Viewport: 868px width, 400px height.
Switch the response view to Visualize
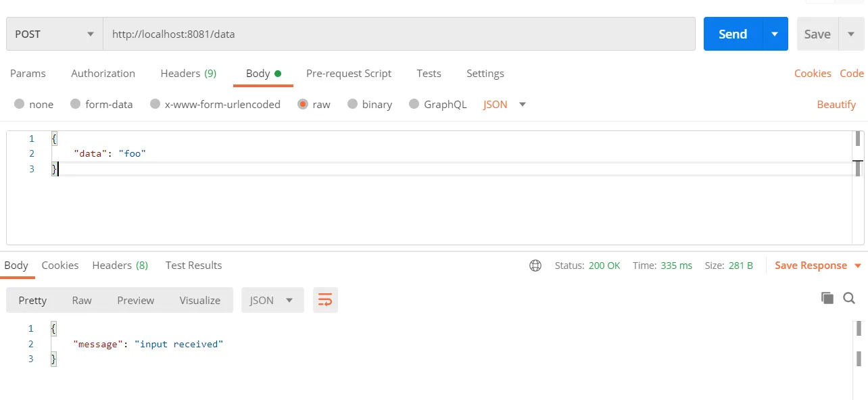point(200,300)
